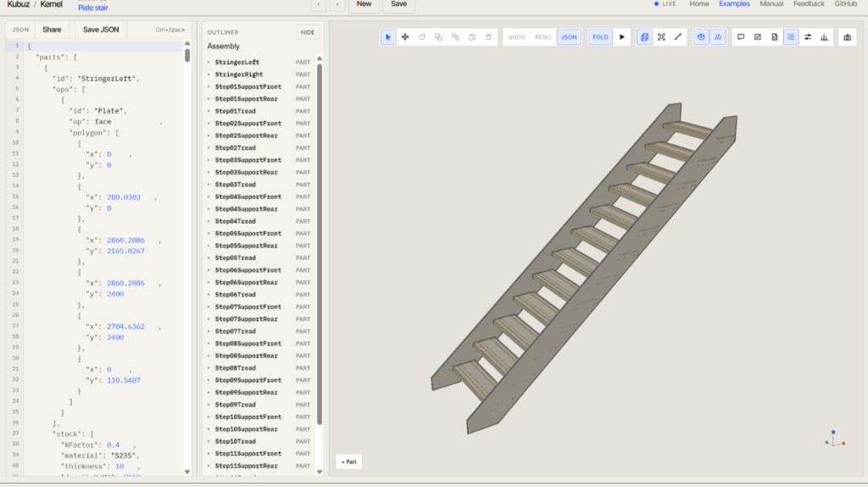Click the Save button in the top bar
Image resolution: width=868 pixels, height=487 pixels.
398,4
